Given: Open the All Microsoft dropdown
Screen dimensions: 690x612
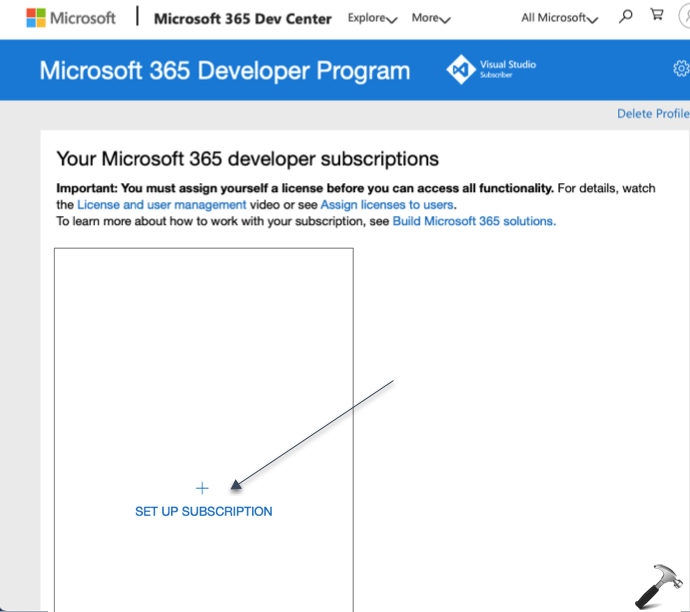Looking at the screenshot, I should pyautogui.click(x=559, y=18).
